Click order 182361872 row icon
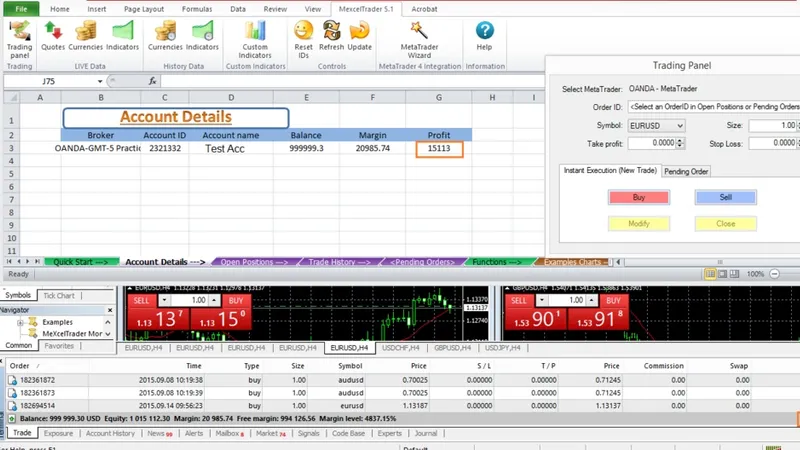800x450 pixels. [12, 380]
